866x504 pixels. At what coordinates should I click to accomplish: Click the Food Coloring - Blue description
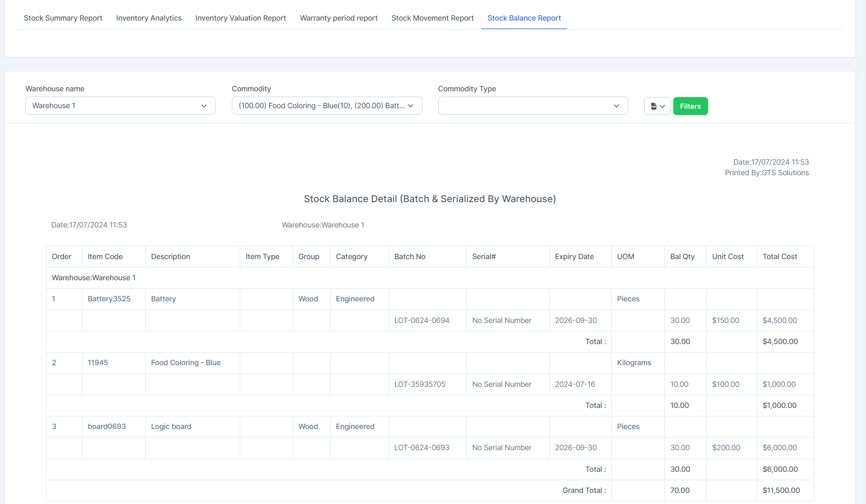(x=186, y=363)
